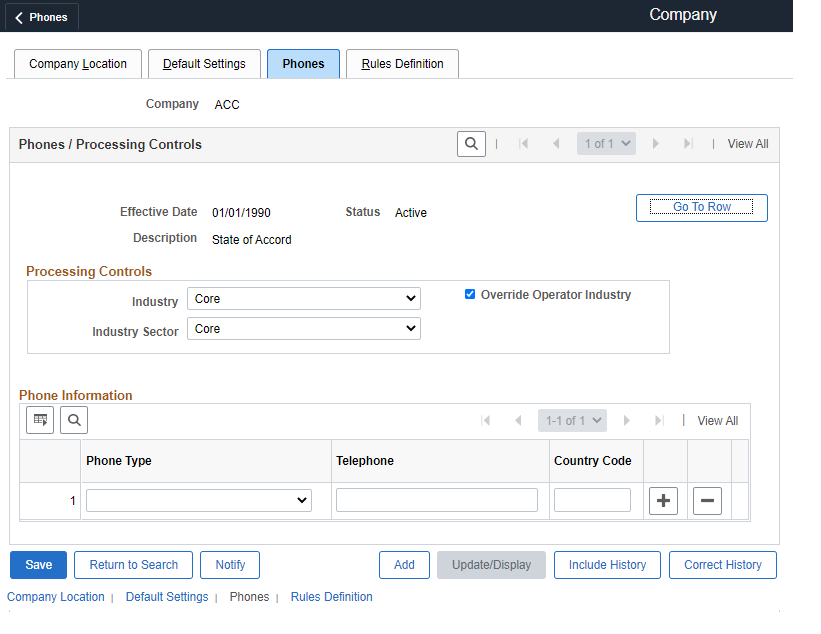Open the Phone Type dropdown in row 1

199,500
